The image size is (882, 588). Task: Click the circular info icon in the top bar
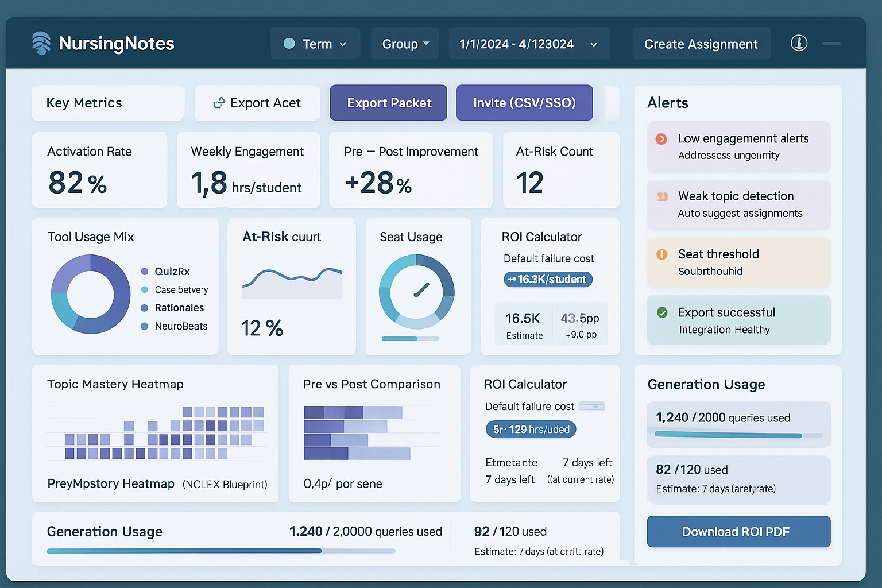pos(798,42)
